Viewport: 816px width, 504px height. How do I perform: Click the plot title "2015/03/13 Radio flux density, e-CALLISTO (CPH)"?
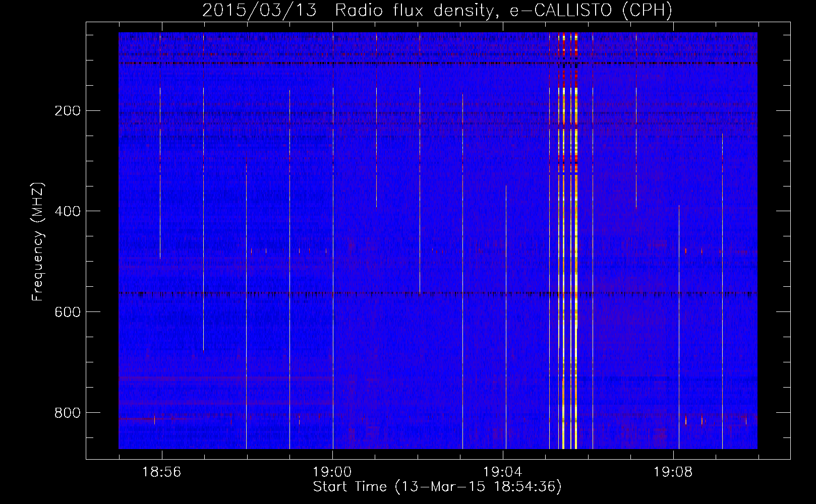(x=437, y=10)
